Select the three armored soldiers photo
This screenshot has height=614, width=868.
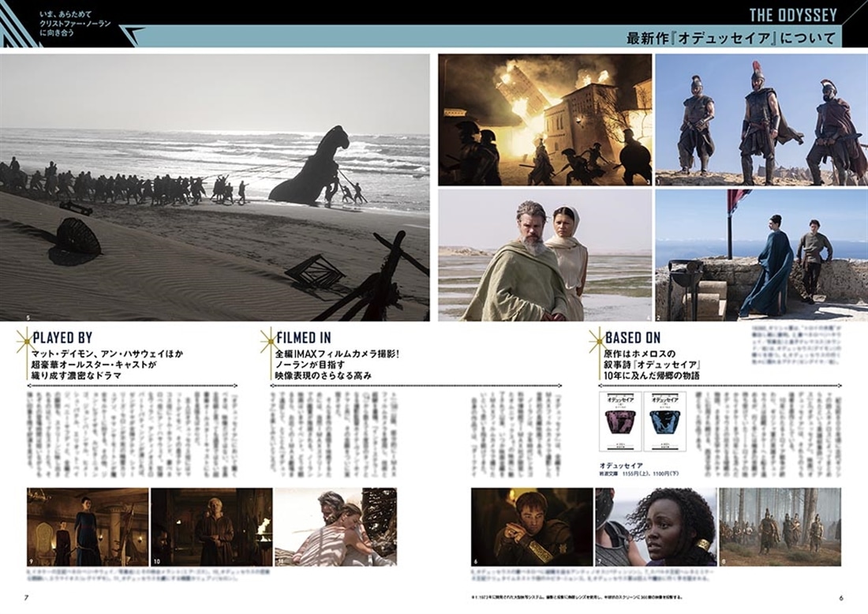[x=761, y=120]
